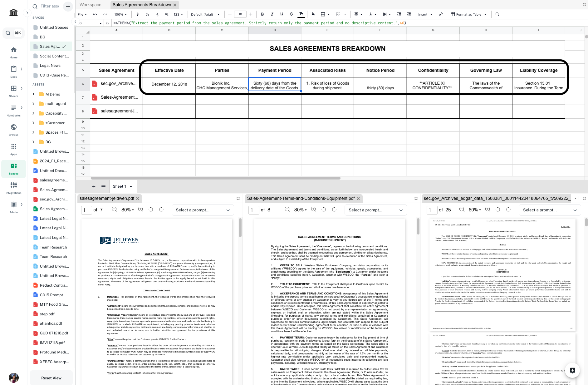The image size is (588, 385).
Task: Add a new sheet with the plus icon
Action: click(94, 186)
